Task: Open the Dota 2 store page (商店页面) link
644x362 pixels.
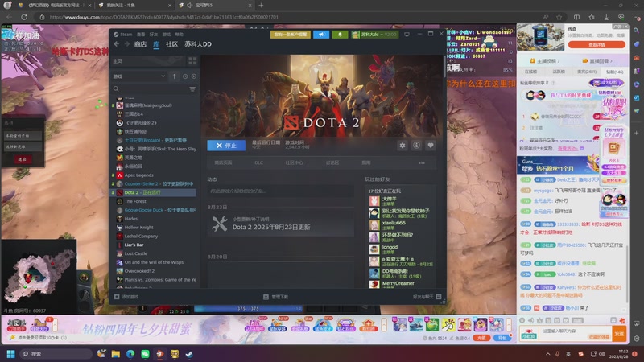Action: pyautogui.click(x=223, y=163)
